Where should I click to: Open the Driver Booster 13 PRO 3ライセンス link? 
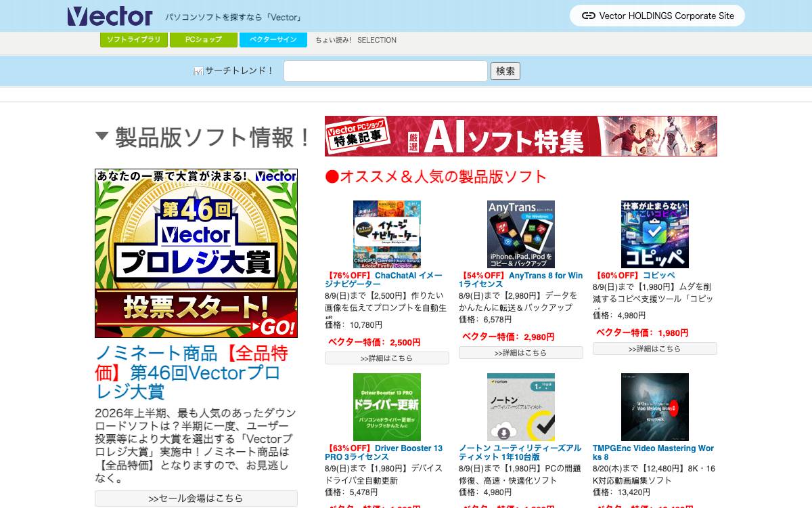pyautogui.click(x=384, y=452)
